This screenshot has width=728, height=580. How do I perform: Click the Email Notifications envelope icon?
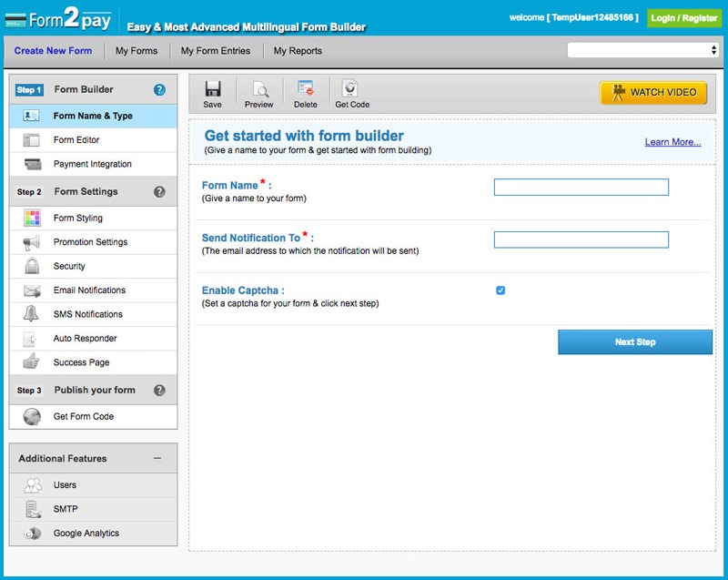coord(32,290)
